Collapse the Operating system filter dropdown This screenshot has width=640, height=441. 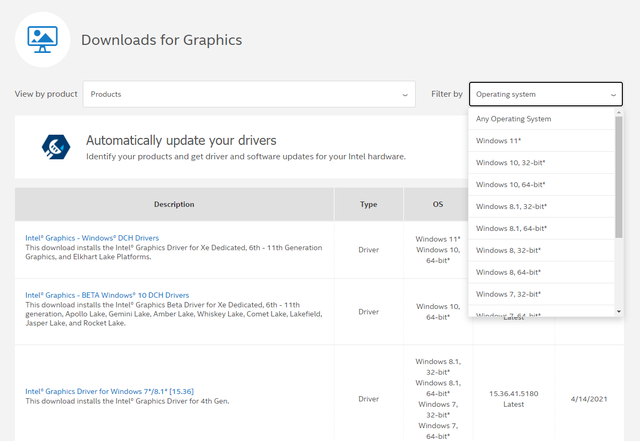coord(545,94)
